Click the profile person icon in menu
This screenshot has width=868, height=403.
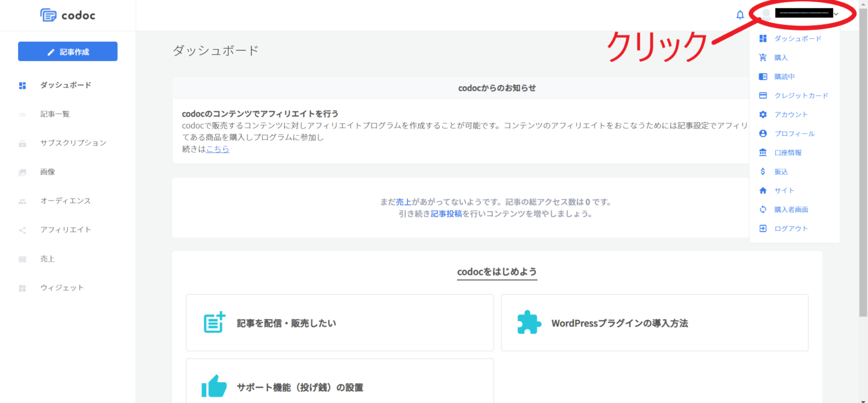[763, 134]
